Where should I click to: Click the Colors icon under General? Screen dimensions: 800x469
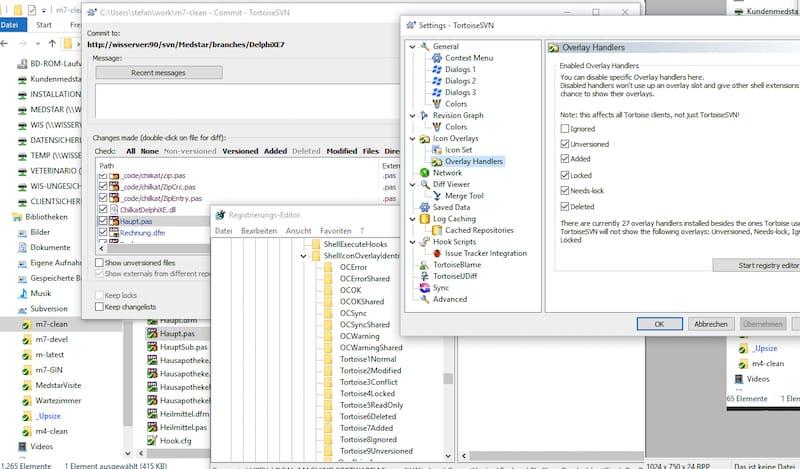pyautogui.click(x=437, y=104)
